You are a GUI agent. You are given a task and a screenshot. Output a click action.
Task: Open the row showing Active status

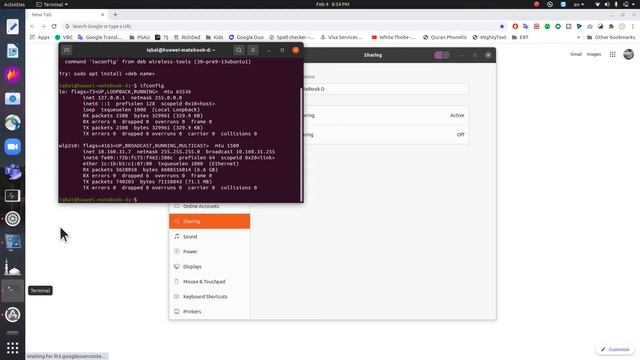[x=386, y=116]
